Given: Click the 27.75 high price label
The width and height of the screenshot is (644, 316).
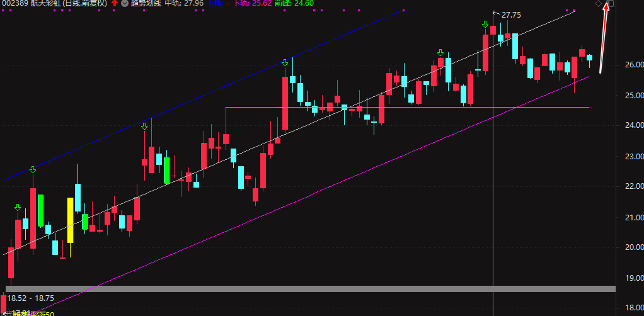Looking at the screenshot, I should (511, 15).
